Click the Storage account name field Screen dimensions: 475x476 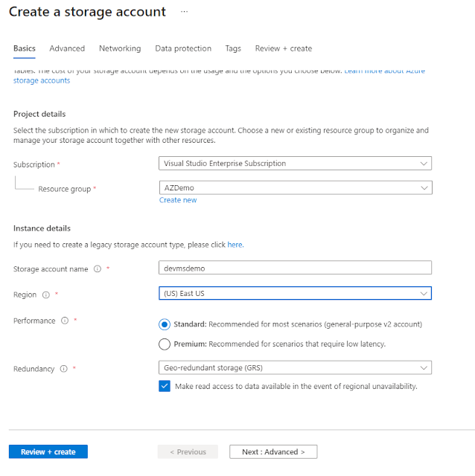point(296,268)
